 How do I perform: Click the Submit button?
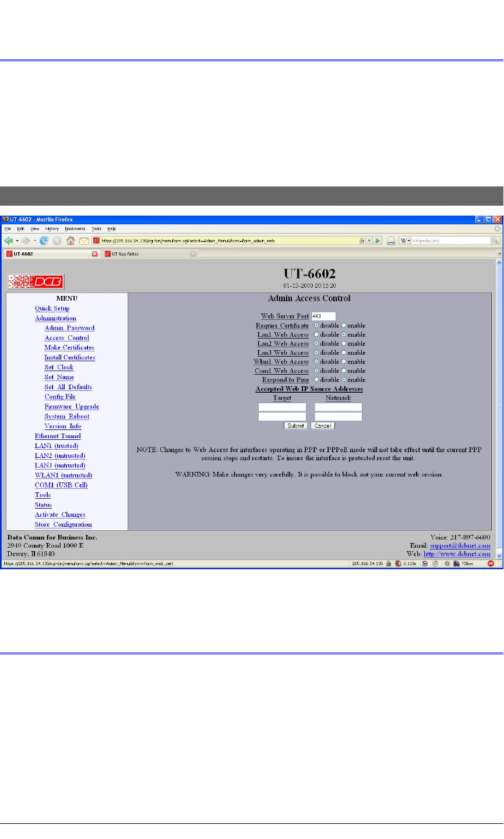pos(296,426)
